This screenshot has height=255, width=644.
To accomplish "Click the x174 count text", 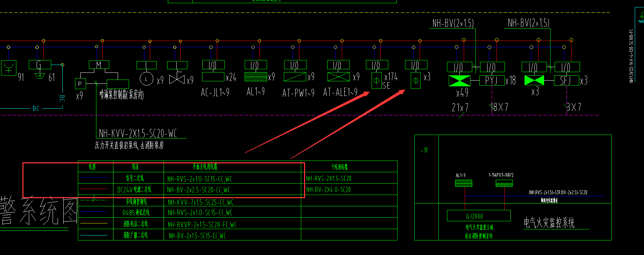I will point(391,77).
